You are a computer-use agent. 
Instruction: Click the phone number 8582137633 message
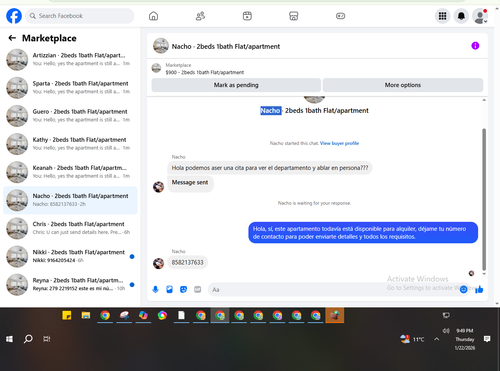[x=187, y=262]
